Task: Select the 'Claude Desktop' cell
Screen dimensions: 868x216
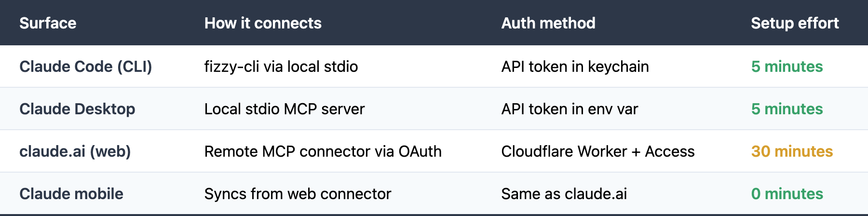Action: tap(77, 109)
